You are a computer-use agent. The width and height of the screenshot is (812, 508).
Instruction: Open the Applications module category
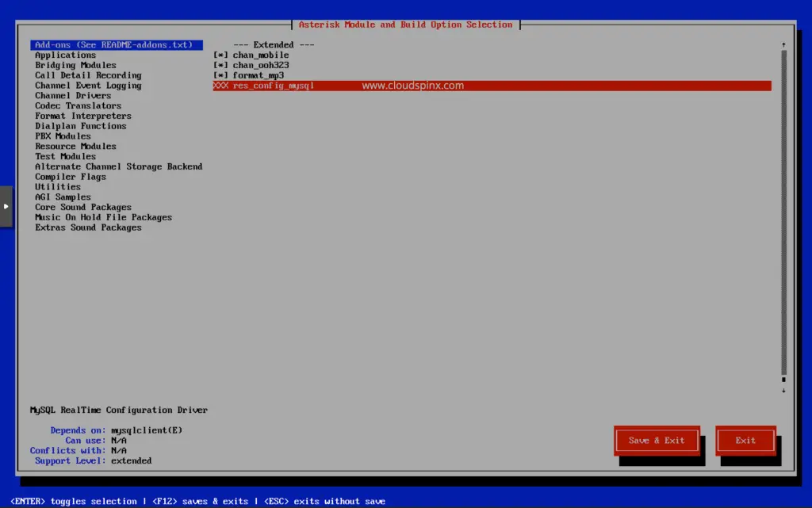pyautogui.click(x=65, y=55)
